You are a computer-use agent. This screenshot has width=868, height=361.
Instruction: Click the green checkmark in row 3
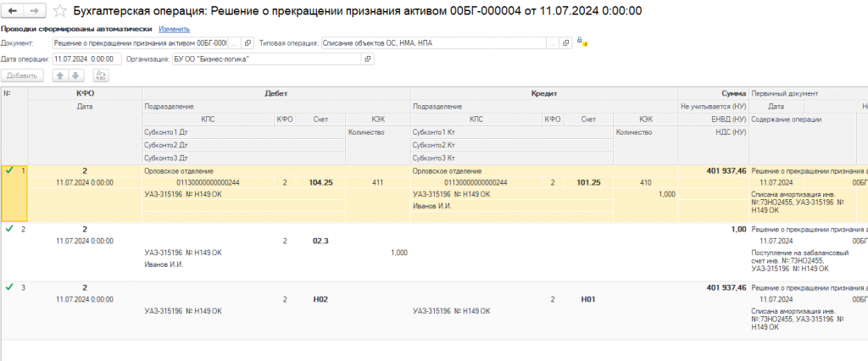pos(8,287)
